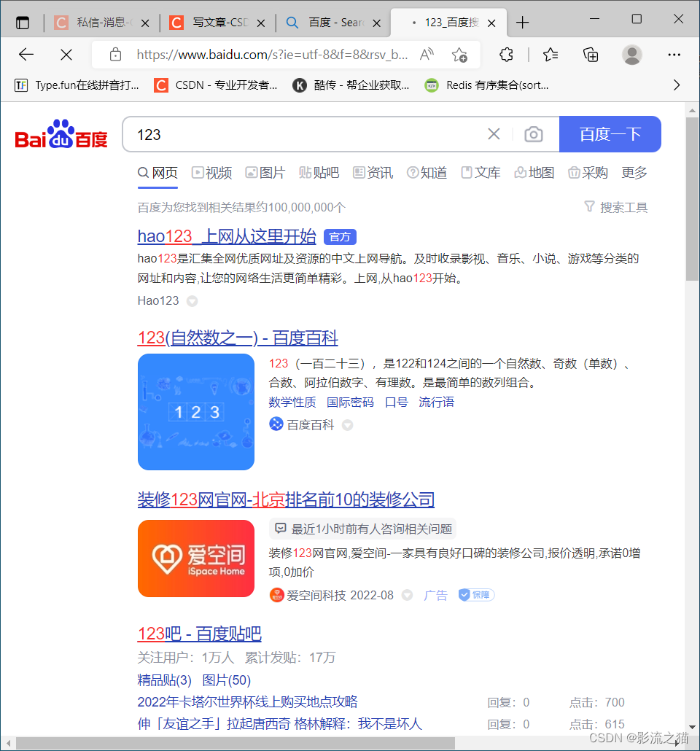700x751 pixels.
Task: Click the vertical scrollbar thumb
Action: coord(692,199)
